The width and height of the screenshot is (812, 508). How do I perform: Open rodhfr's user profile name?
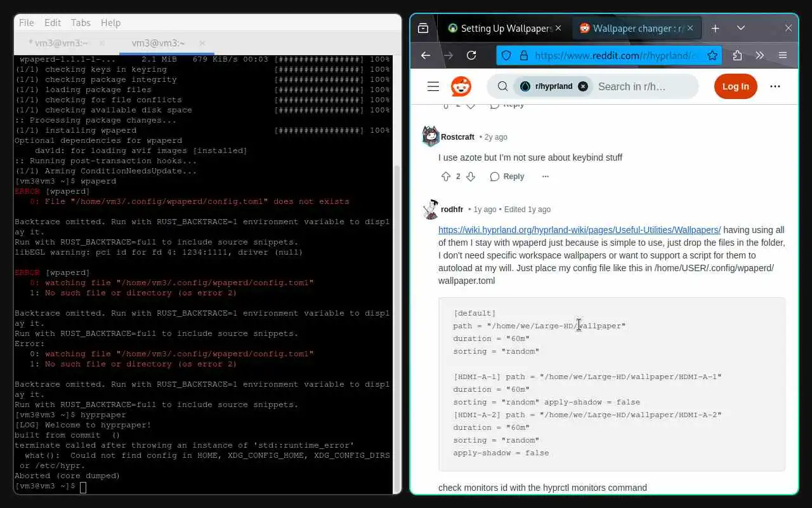pos(452,210)
